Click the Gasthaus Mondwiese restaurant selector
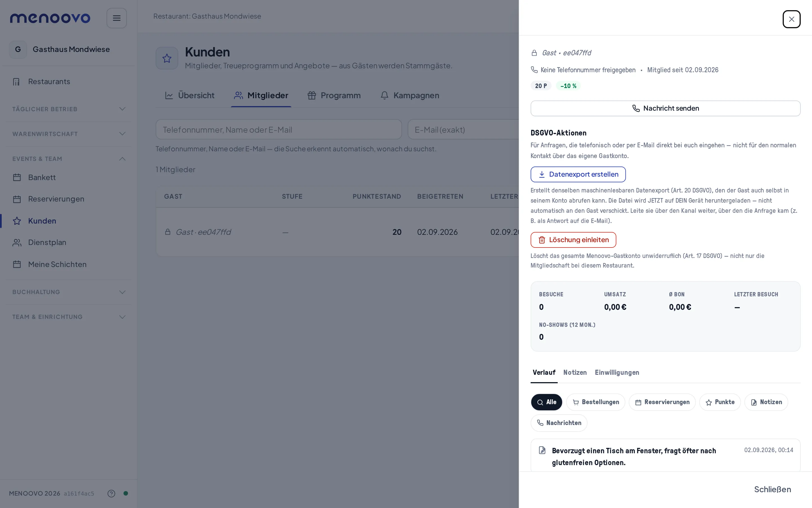This screenshot has height=508, width=812. tap(68, 49)
